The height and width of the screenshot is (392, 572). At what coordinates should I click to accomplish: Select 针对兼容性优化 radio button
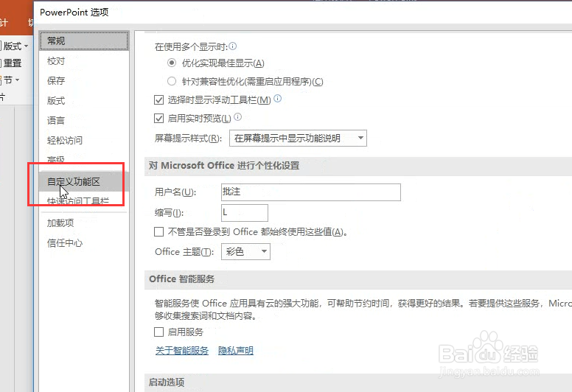click(172, 81)
